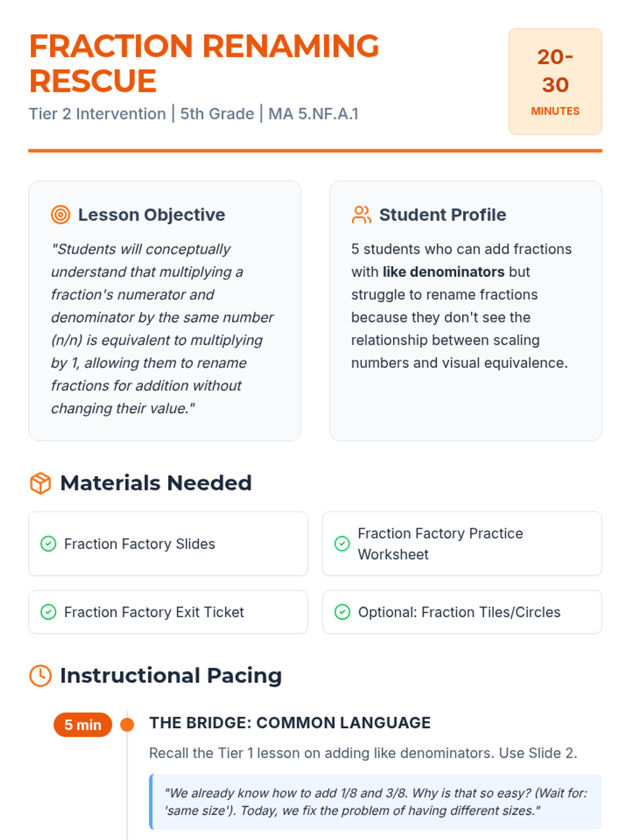Click the Lesson Objective card text
Image resolution: width=630 pixels, height=840 pixels.
coord(162,329)
